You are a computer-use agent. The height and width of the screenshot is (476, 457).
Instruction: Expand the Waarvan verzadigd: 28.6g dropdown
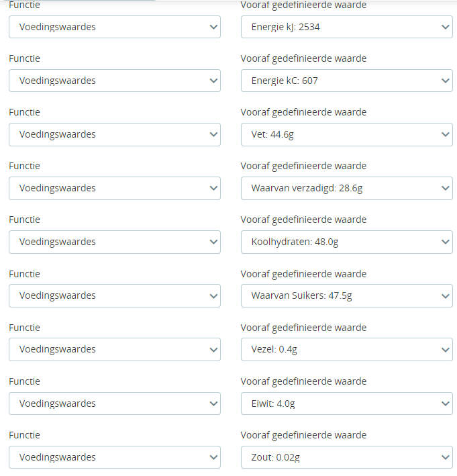[x=346, y=188]
